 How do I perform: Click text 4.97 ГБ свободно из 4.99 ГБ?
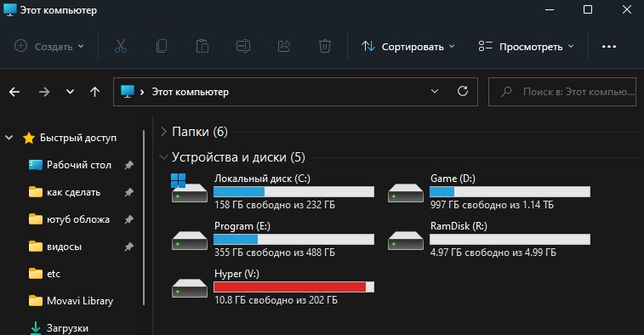point(493,252)
